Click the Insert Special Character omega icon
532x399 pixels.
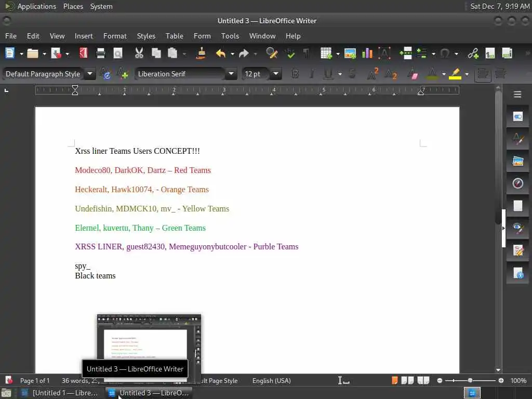[445, 54]
